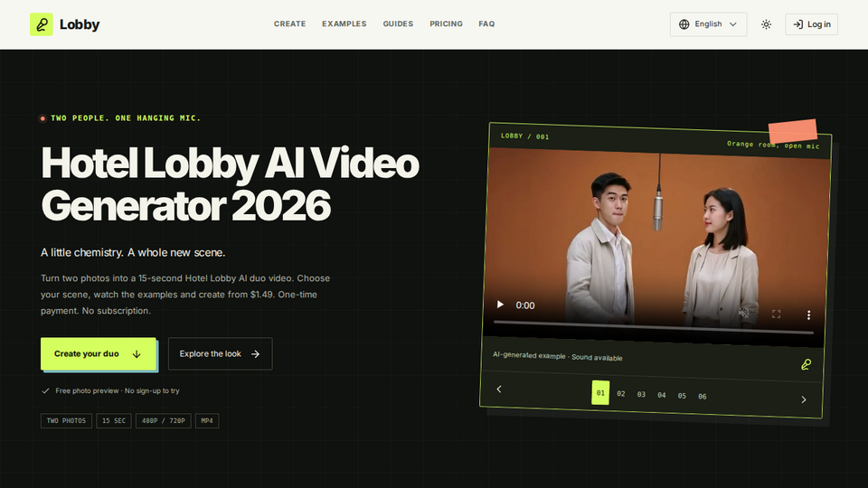Select example 01 in carousel
868x488 pixels.
600,393
